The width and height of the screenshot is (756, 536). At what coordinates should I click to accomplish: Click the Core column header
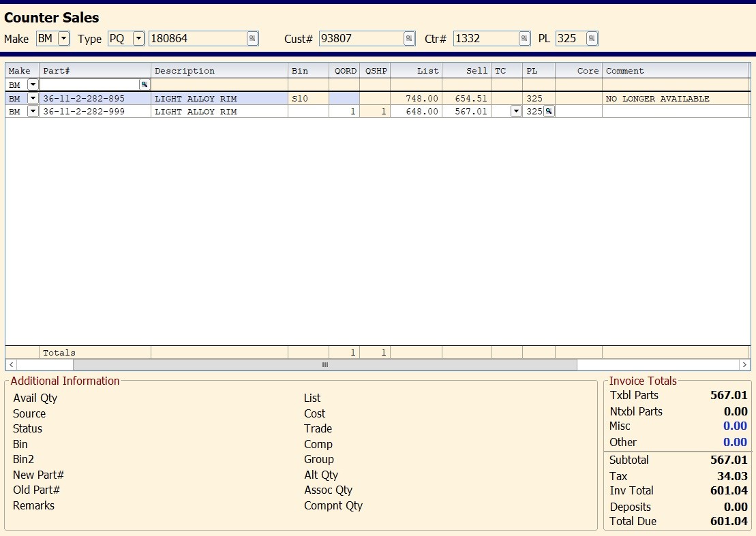click(579, 71)
